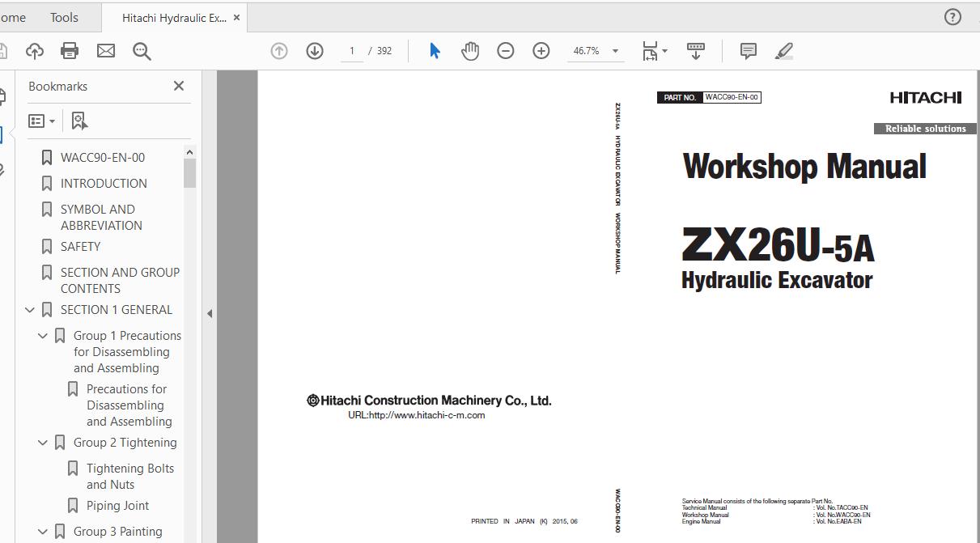Viewport: 980px width, 543px height.
Task: Click bookmark icon beside SAFETY
Action: (x=47, y=246)
